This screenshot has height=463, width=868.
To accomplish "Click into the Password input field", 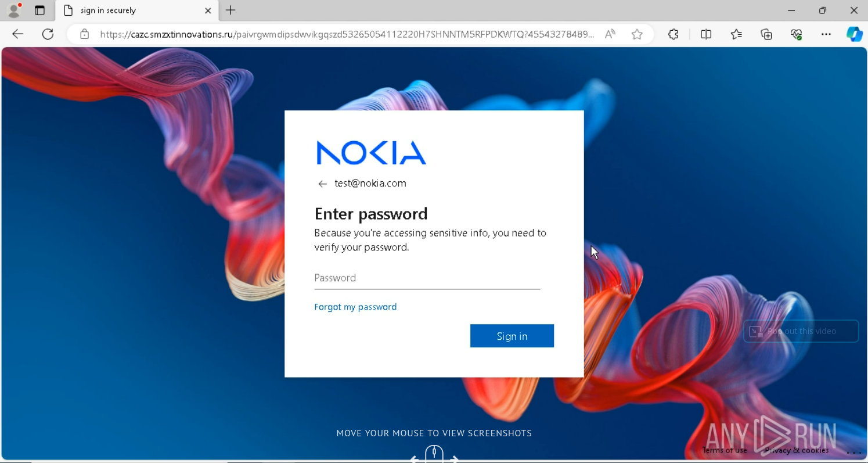I will [427, 278].
